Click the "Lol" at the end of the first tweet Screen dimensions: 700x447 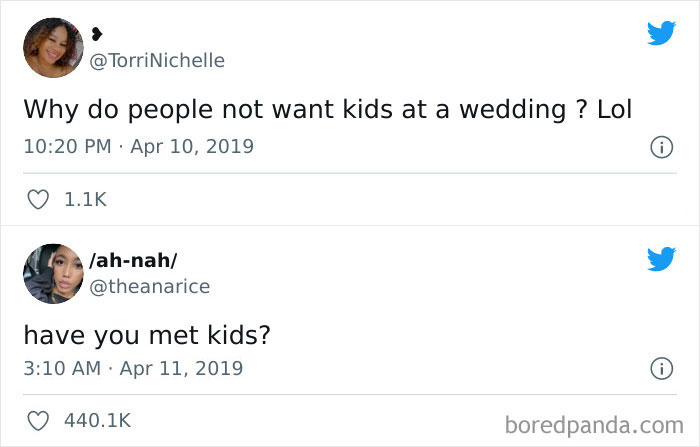click(x=614, y=108)
